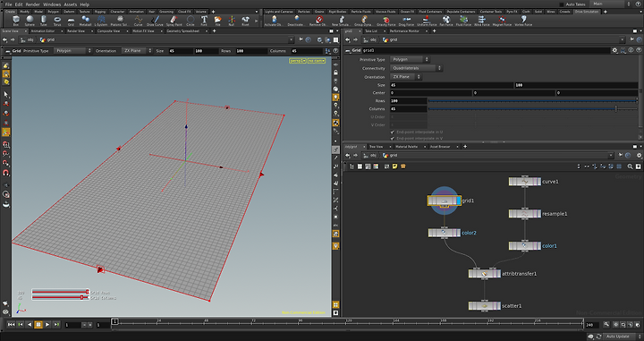The width and height of the screenshot is (644, 341).
Task: Toggle the grid1 node display flag
Action: [x=458, y=200]
